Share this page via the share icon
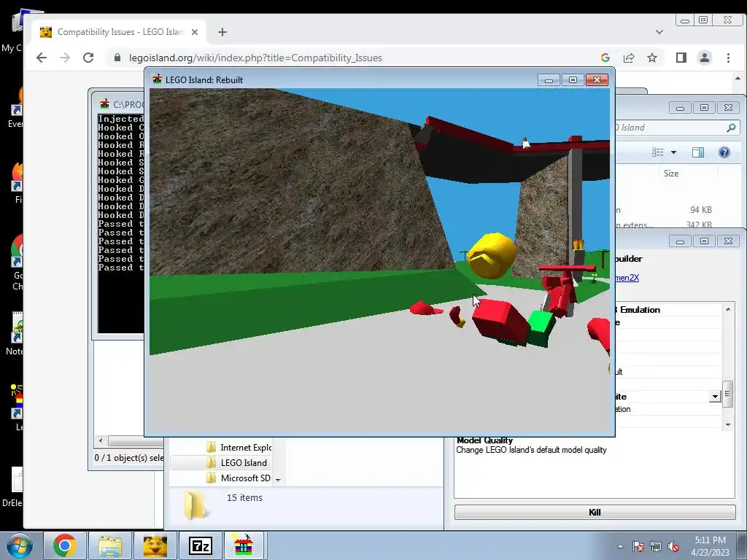Viewport: 747px width, 560px height. 629,58
